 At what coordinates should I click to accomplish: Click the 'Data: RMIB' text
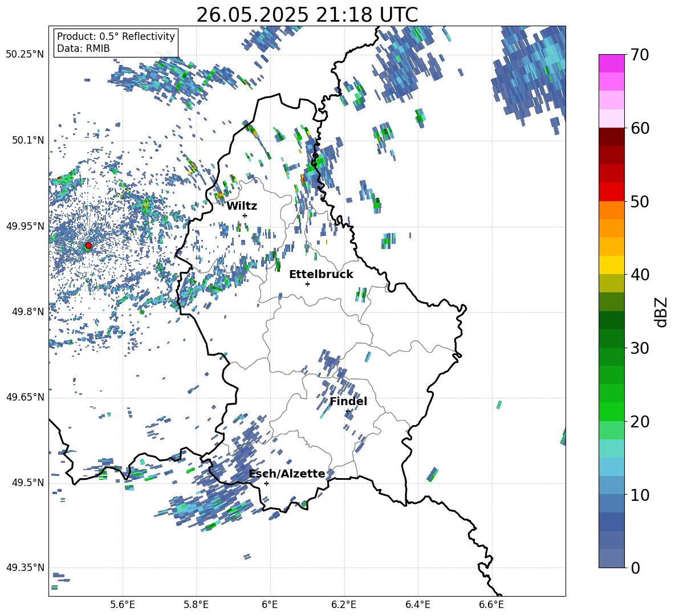[83, 48]
